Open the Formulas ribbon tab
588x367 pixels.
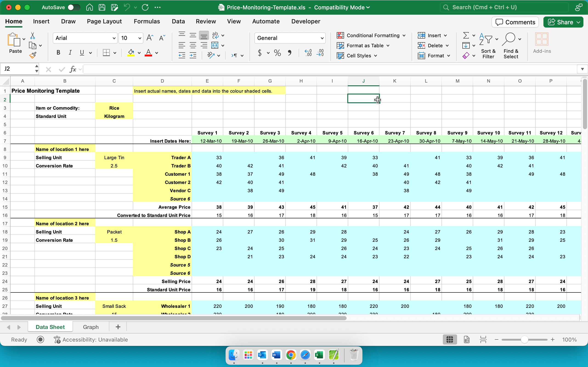coord(147,21)
